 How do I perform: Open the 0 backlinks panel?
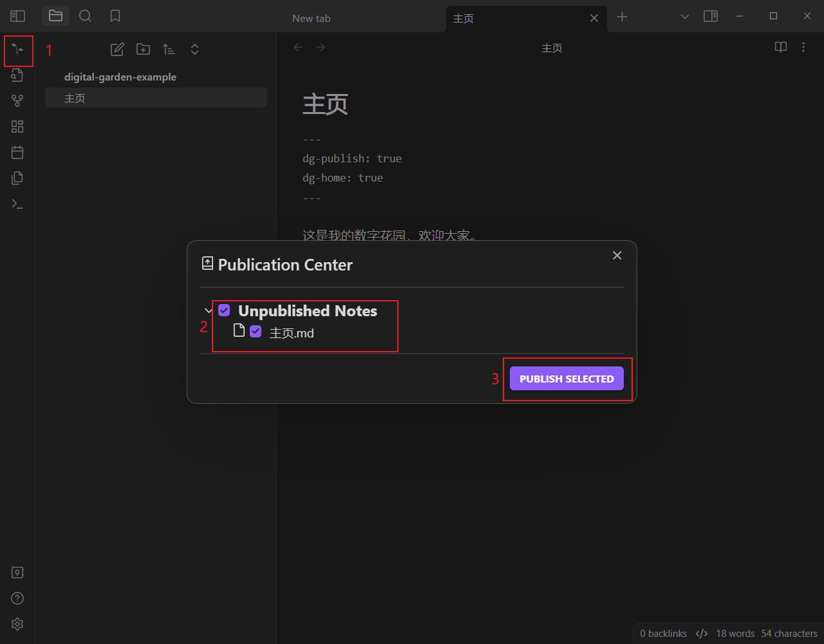tap(663, 633)
